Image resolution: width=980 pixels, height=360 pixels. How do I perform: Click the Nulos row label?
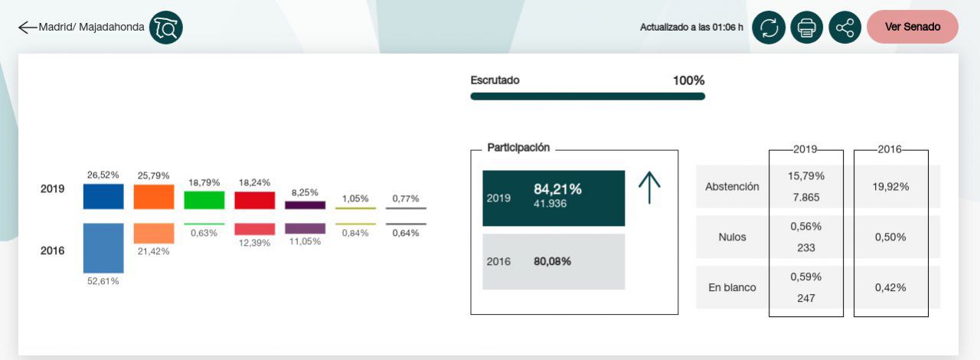click(x=732, y=237)
